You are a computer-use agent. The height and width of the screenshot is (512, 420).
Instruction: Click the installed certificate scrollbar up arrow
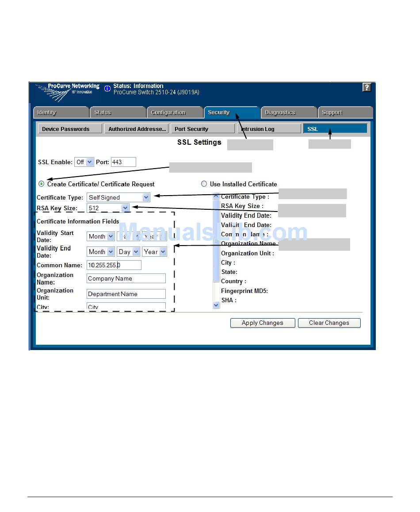click(216, 196)
